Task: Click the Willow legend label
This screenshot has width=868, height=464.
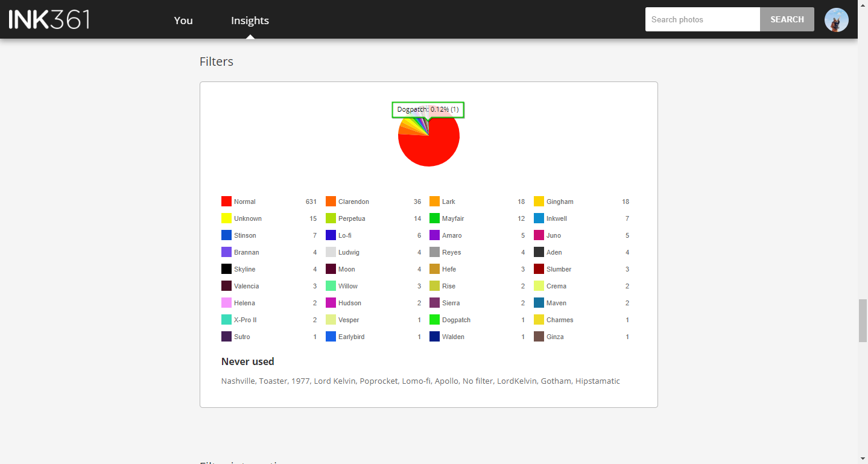Action: [347, 286]
